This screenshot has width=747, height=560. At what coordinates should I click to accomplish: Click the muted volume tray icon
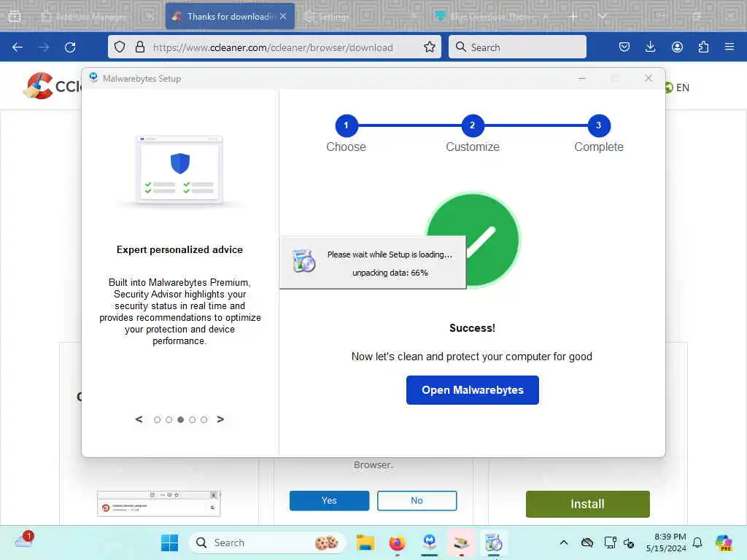pyautogui.click(x=629, y=542)
